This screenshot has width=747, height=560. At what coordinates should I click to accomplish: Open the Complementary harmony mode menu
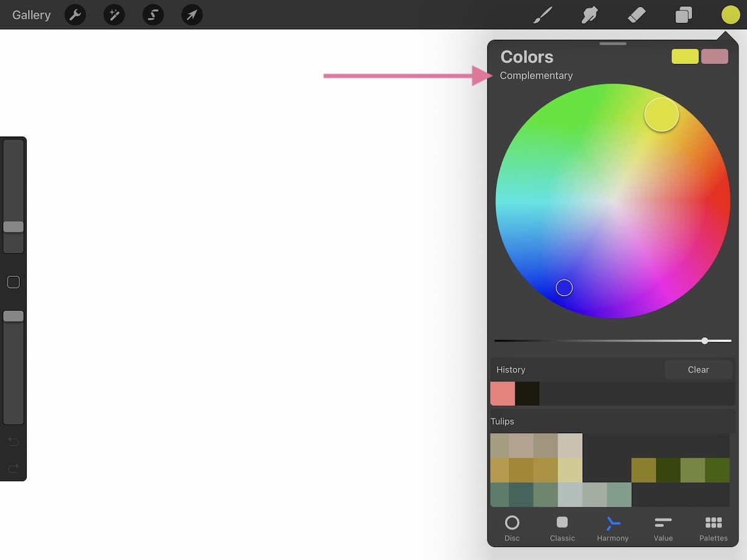coord(536,75)
